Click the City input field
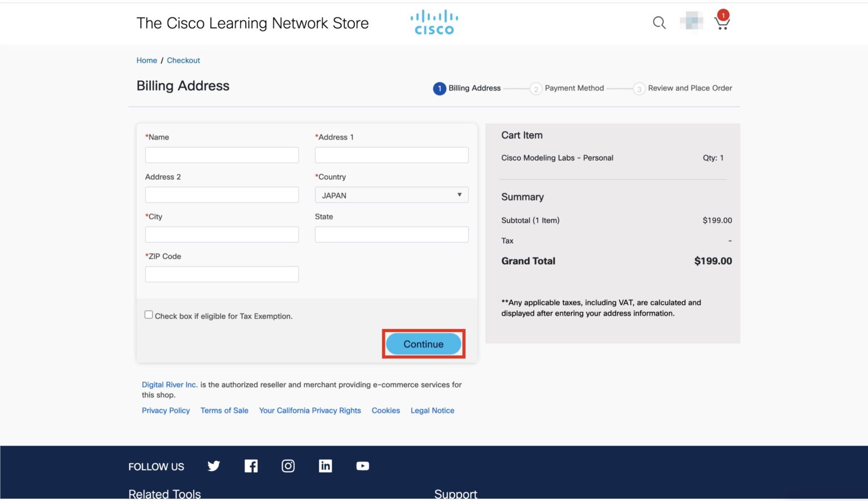The width and height of the screenshot is (868, 501). 222,235
